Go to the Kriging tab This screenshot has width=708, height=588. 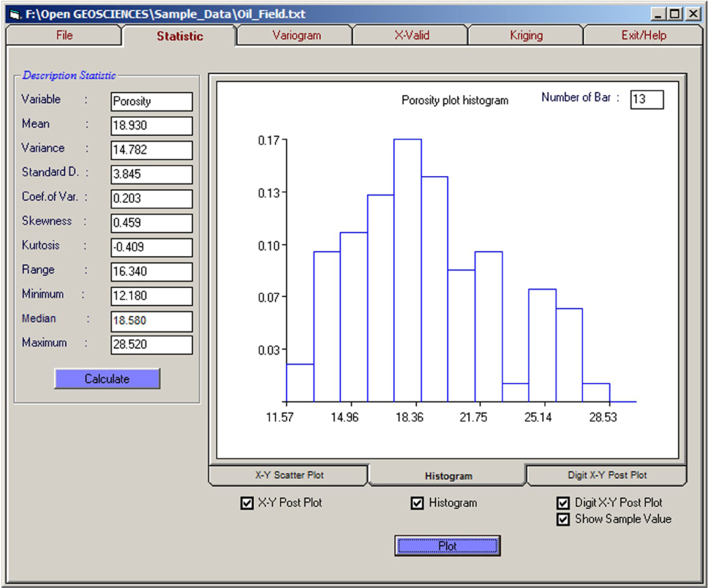(526, 35)
